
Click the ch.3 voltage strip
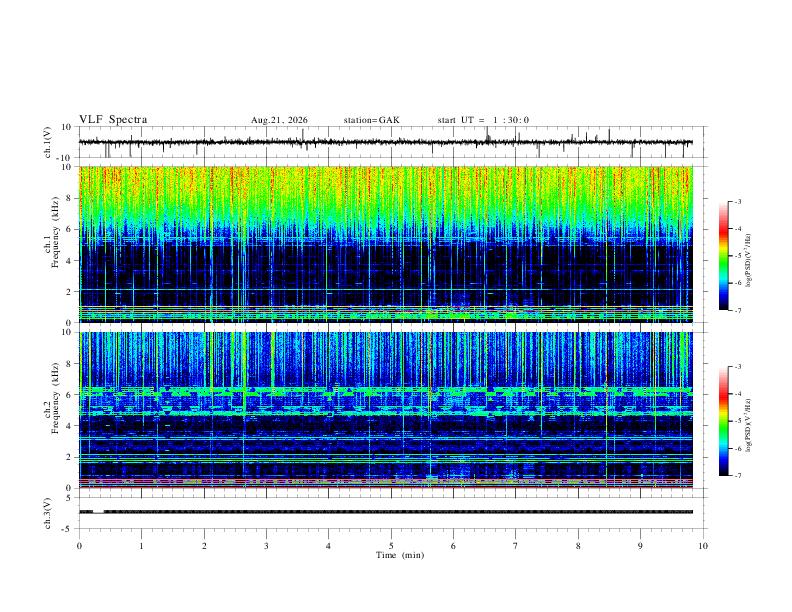(x=386, y=512)
